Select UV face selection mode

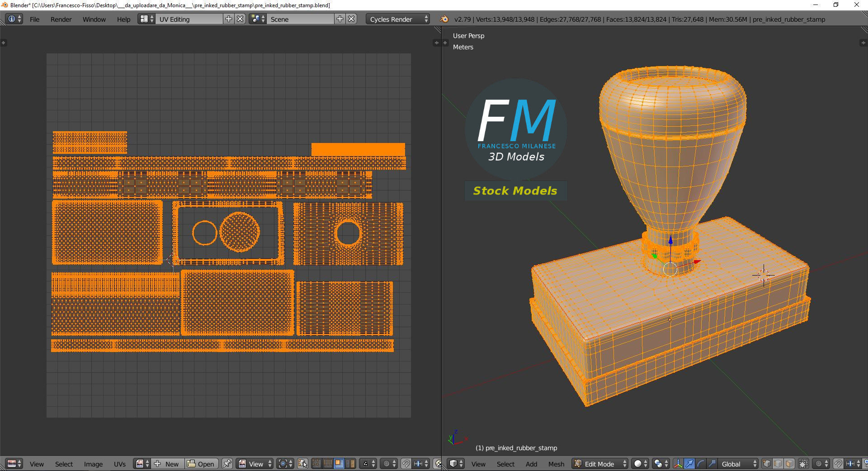tap(339, 464)
